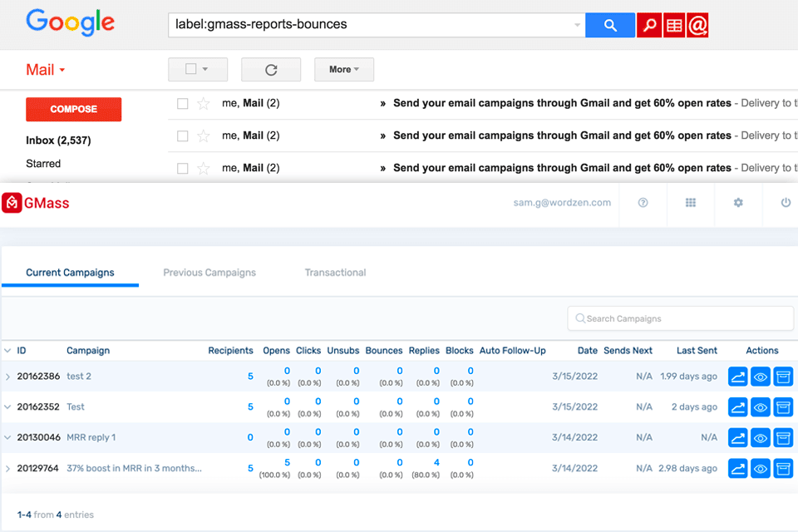Click the Google logo

point(70,22)
